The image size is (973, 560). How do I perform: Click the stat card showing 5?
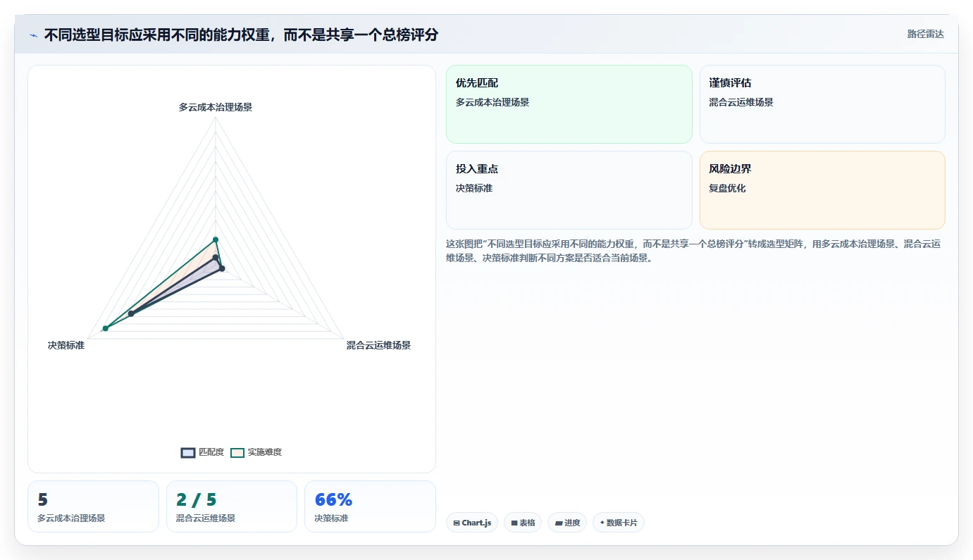pyautogui.click(x=93, y=506)
